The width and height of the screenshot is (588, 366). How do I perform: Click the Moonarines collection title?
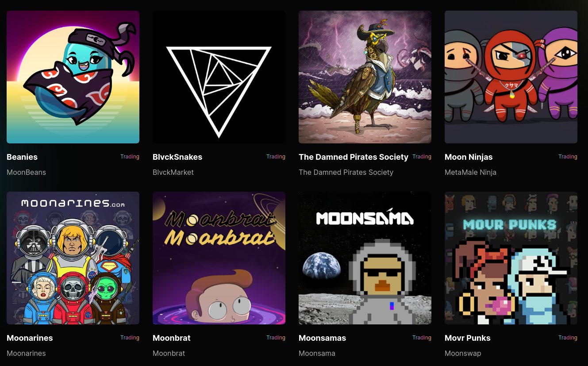pyautogui.click(x=30, y=338)
